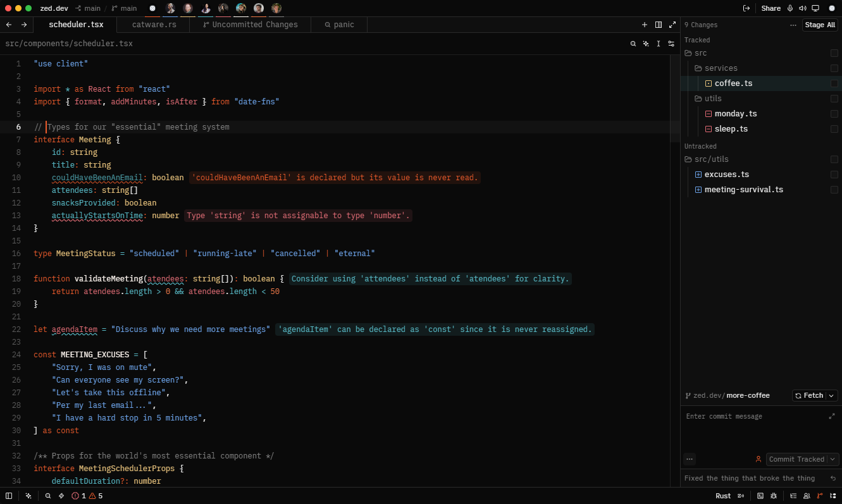This screenshot has height=504, width=842.
Task: Click the edit prediction Zed icon beside Rust
Action: [741, 496]
